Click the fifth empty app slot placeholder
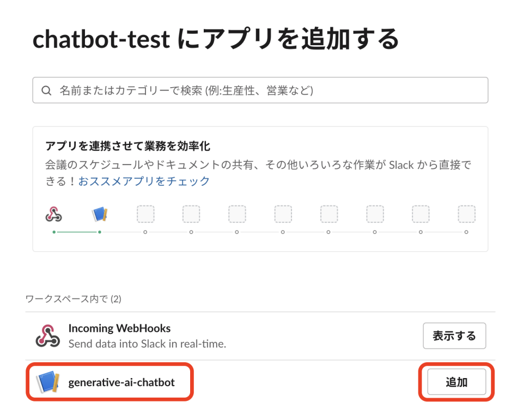 click(x=328, y=214)
